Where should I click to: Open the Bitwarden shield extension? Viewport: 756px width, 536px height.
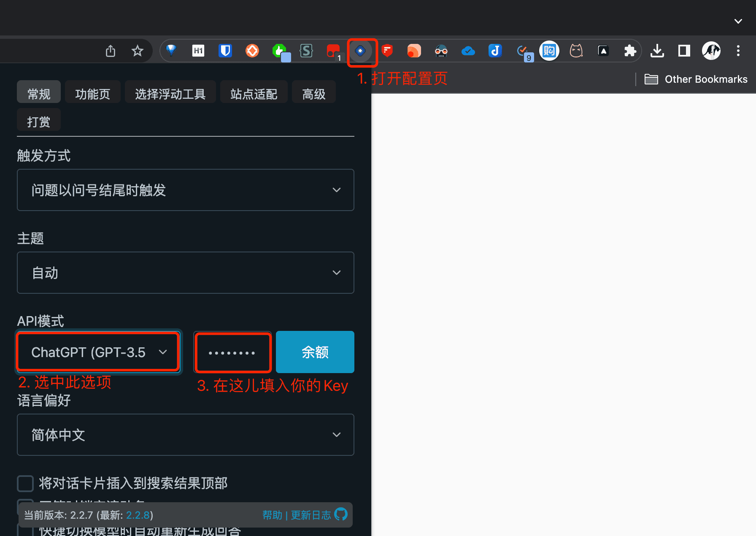[225, 51]
